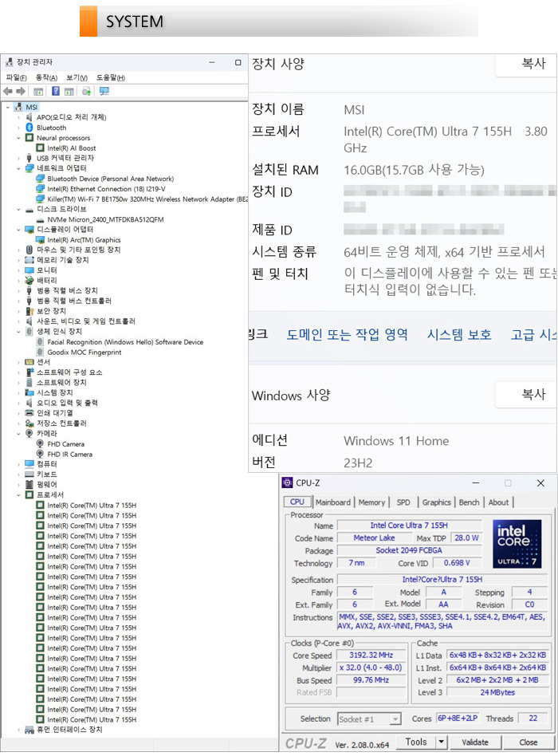Collapse the 카메라 category
The image size is (558, 756).
pos(19,434)
